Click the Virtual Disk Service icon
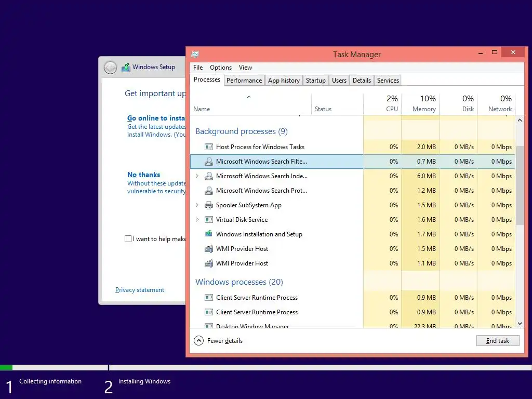The image size is (532, 399). tap(209, 220)
